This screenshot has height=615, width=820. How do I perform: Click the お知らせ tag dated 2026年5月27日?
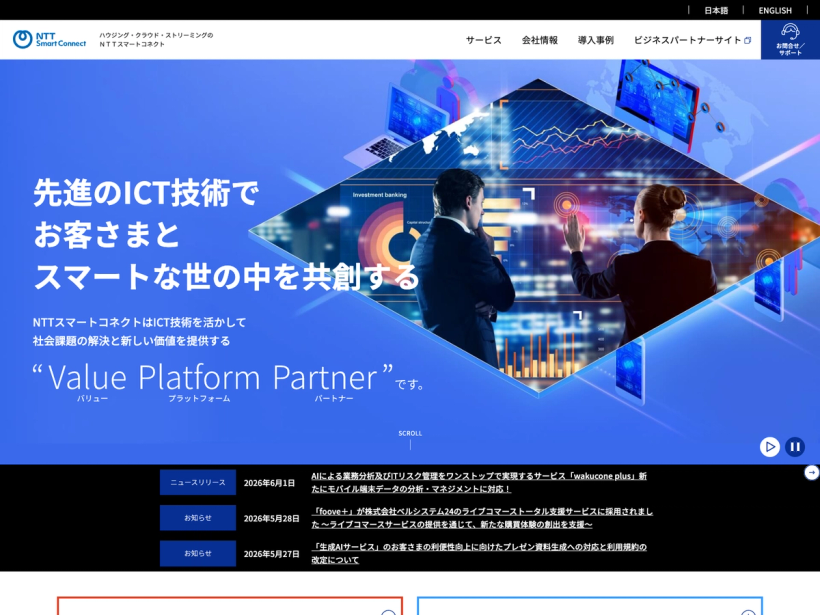tap(198, 553)
